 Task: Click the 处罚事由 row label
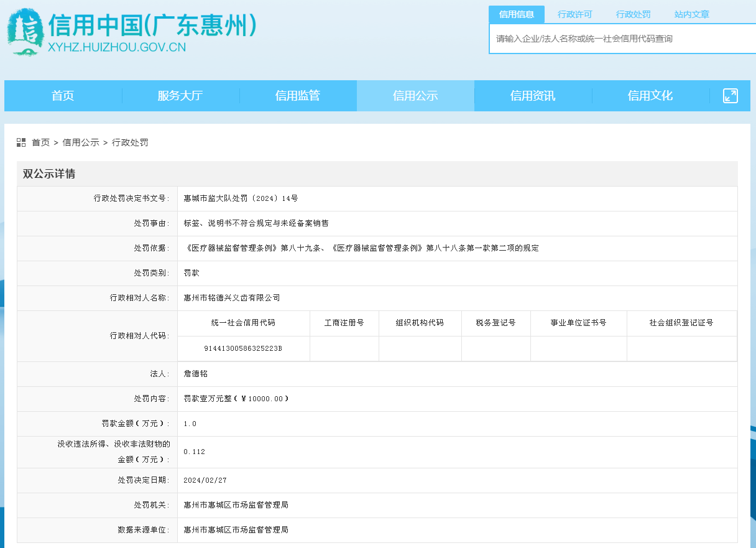[152, 223]
